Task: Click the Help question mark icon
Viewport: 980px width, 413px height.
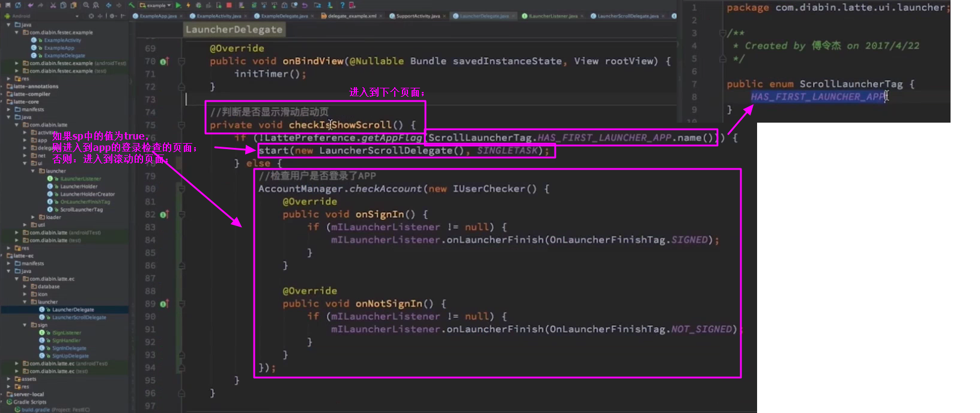Action: coord(342,5)
